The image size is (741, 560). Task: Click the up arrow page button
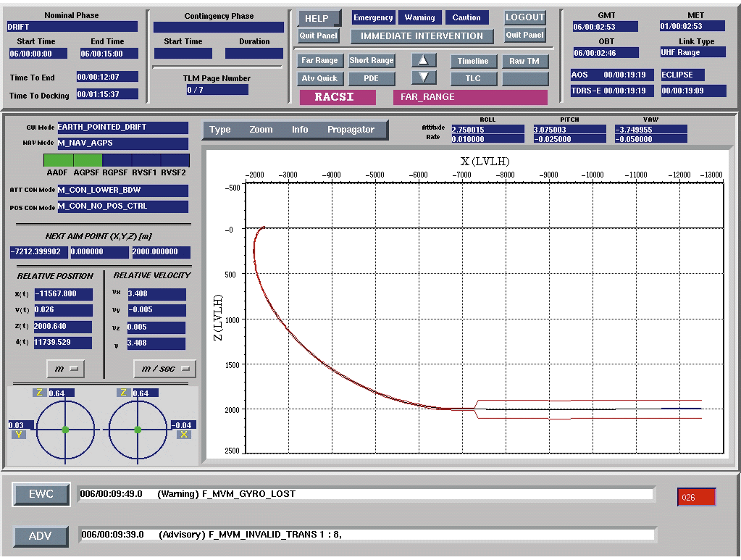pos(424,60)
